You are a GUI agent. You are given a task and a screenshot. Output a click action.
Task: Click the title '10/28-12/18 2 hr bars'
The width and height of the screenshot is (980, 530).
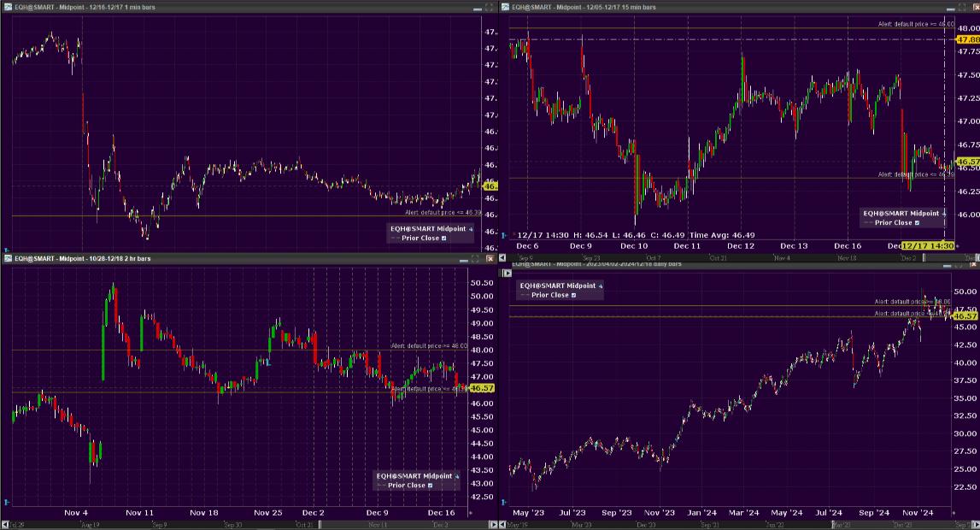120,259
